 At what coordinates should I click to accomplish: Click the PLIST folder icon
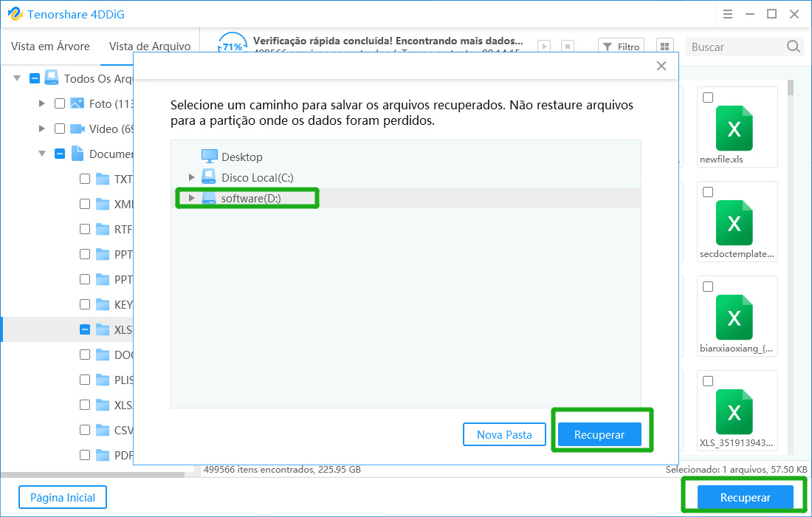click(103, 380)
